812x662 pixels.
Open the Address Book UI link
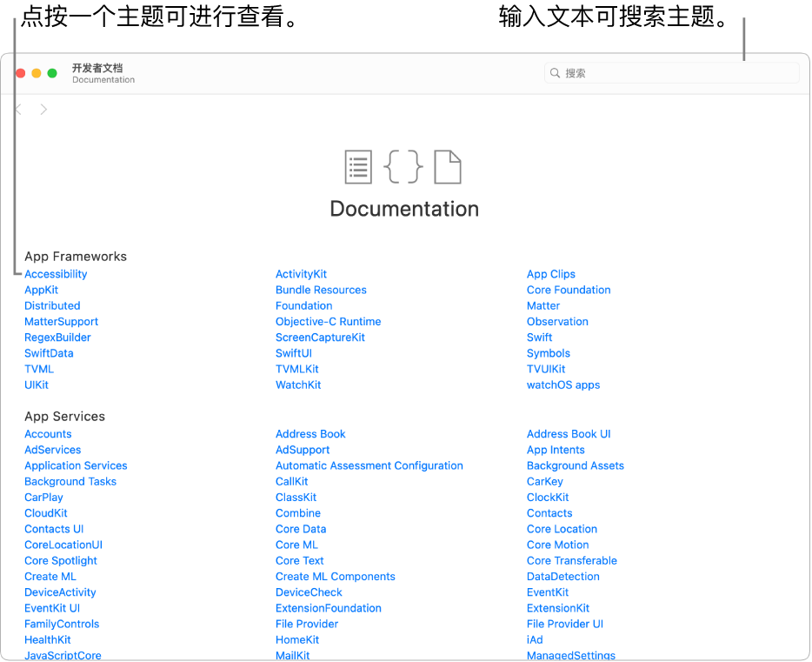pyautogui.click(x=569, y=434)
